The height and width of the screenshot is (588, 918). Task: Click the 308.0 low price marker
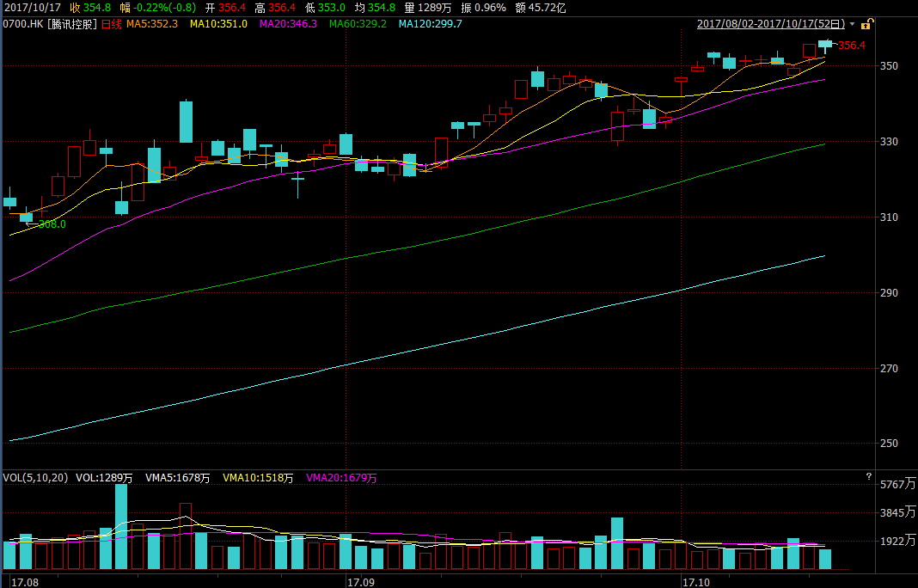(x=52, y=224)
